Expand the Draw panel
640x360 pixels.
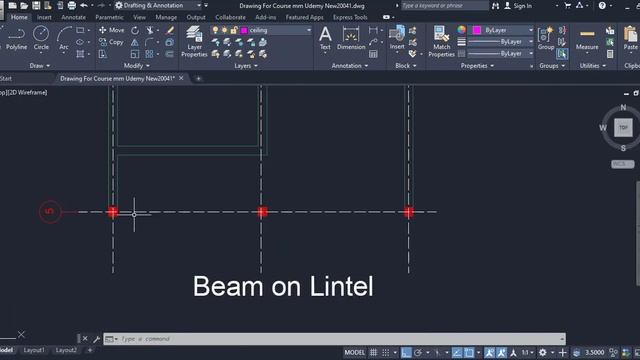(x=40, y=65)
